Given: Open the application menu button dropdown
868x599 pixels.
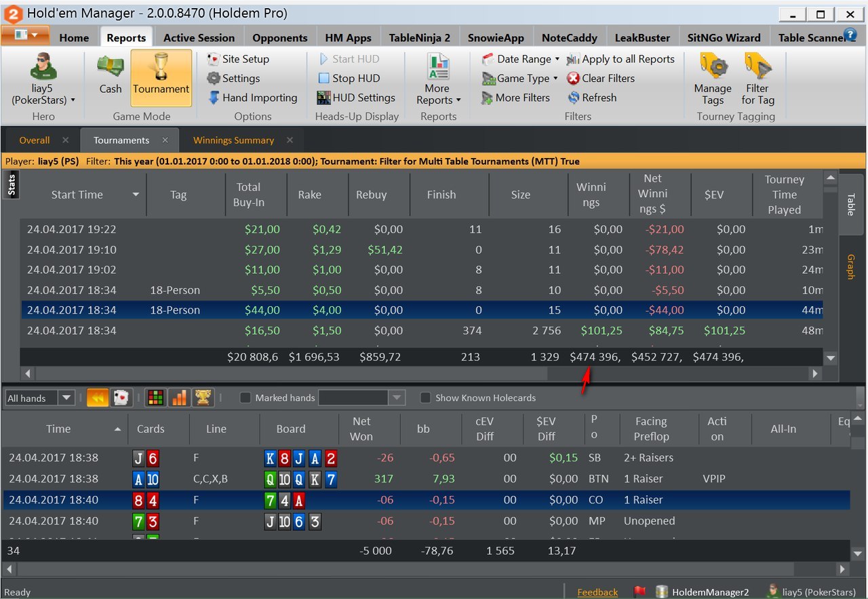Looking at the screenshot, I should coord(25,35).
